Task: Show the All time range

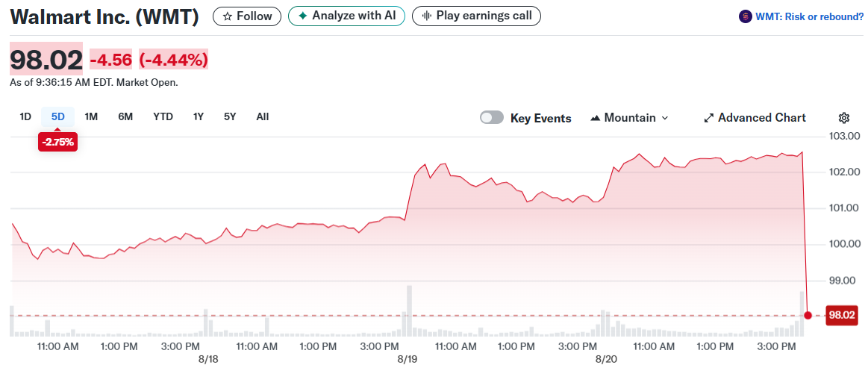Action: (263, 116)
